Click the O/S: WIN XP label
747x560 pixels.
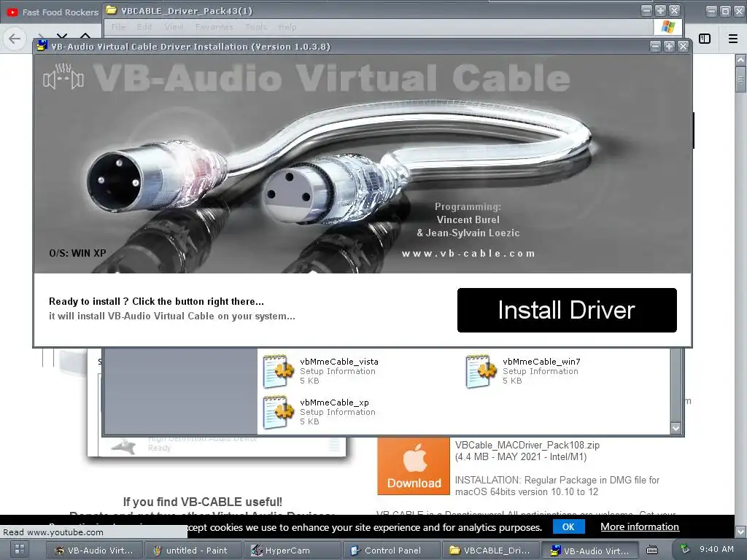point(77,253)
